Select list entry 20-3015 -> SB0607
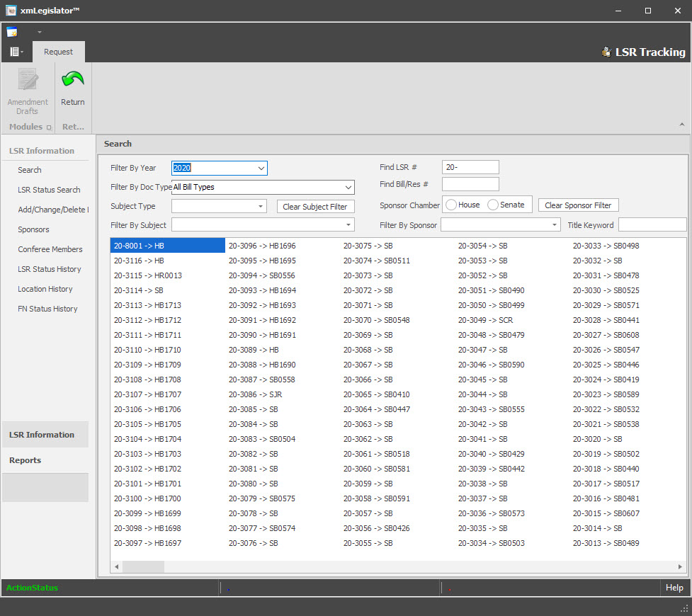The width and height of the screenshot is (692, 616). click(x=606, y=513)
